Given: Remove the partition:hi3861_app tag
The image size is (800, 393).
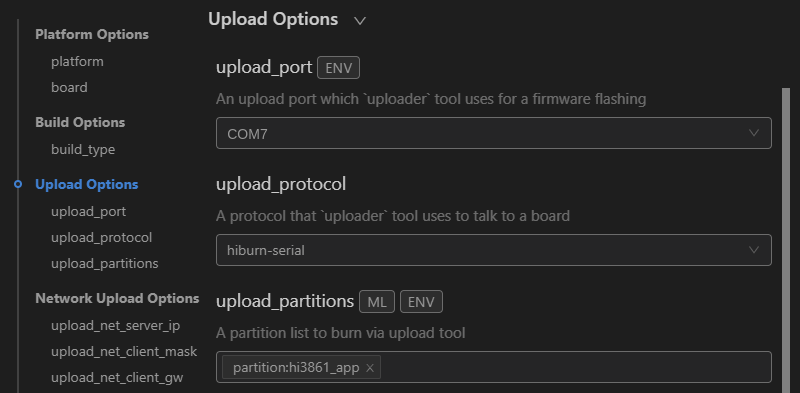Looking at the screenshot, I should coord(370,367).
